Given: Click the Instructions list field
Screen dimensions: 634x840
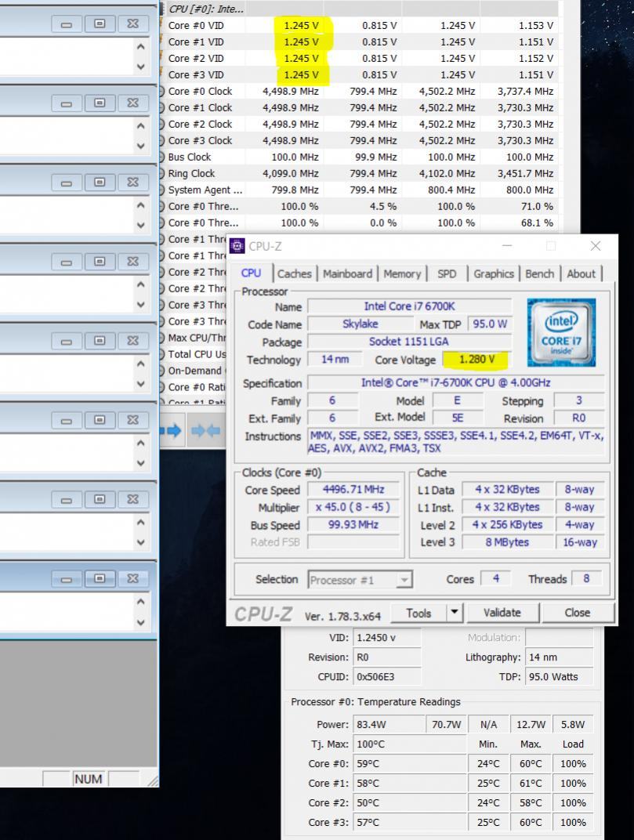Looking at the screenshot, I should coord(456,442).
